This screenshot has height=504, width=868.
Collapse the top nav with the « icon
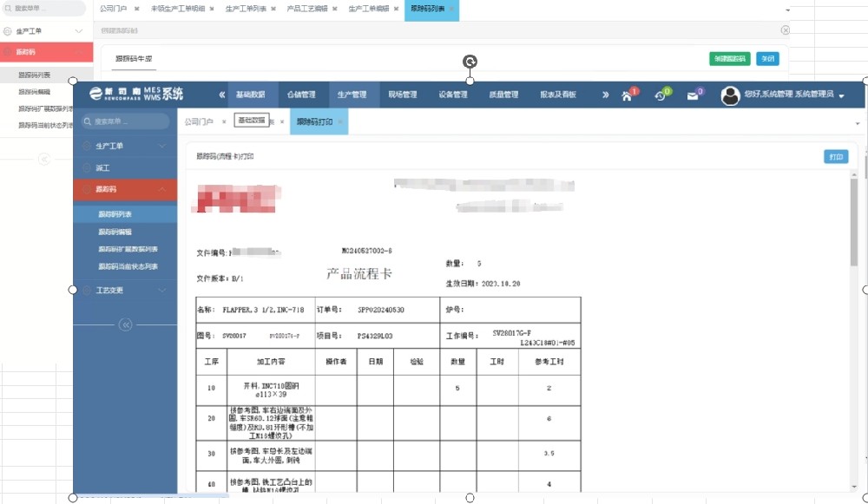click(222, 95)
